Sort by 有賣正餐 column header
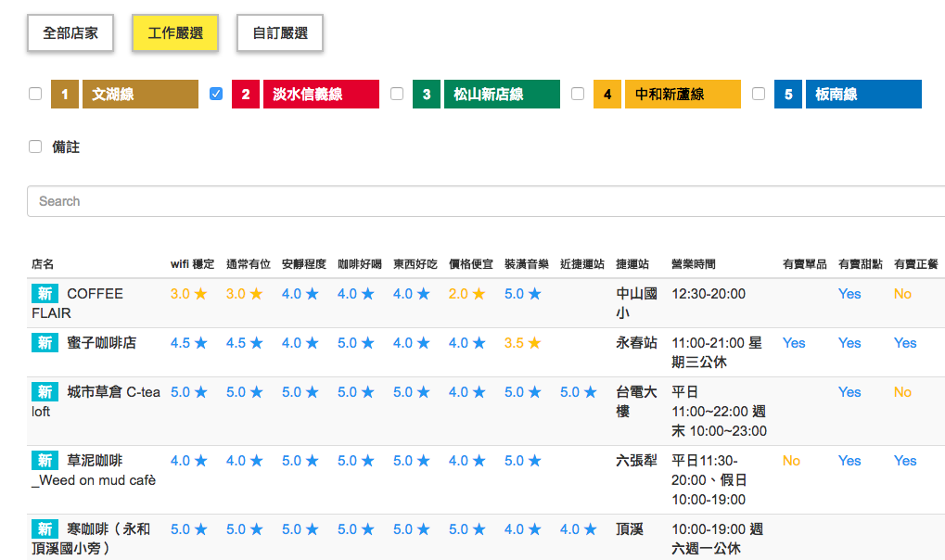 coord(916,264)
